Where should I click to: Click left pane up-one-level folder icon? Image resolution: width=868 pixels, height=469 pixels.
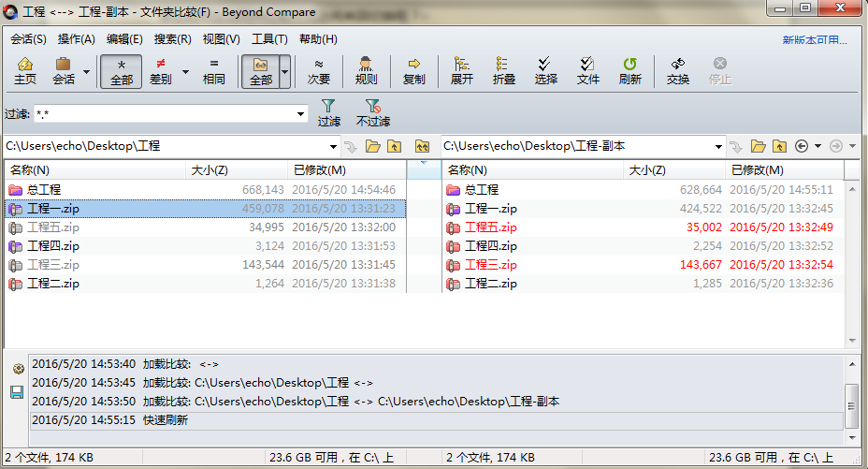[394, 147]
